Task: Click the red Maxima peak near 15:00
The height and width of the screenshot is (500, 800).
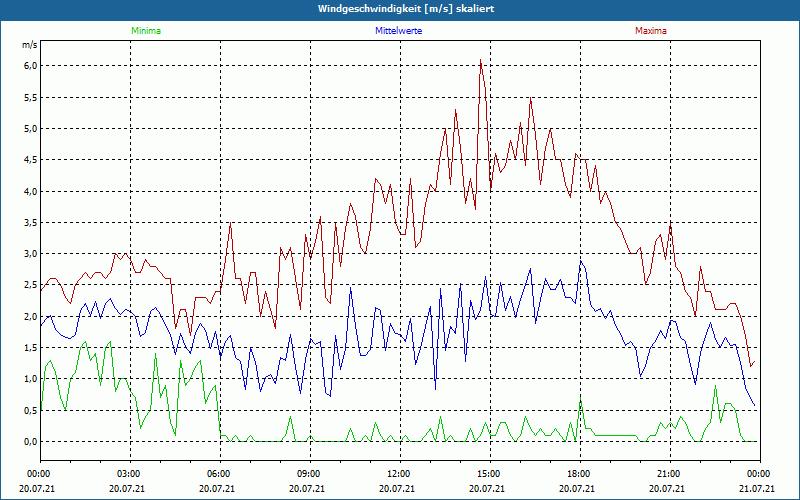Action: pos(481,60)
